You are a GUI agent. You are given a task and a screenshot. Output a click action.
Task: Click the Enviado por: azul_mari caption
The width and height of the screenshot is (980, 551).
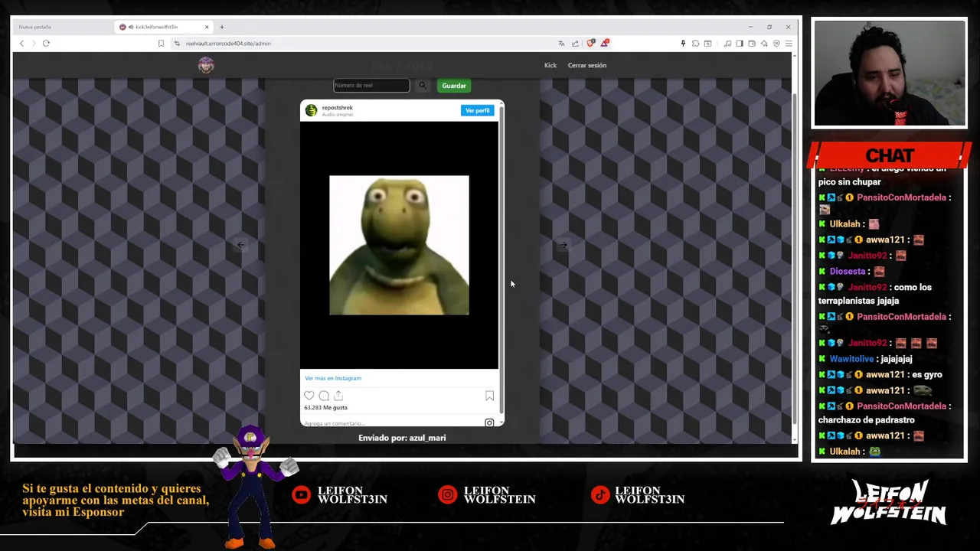pyautogui.click(x=402, y=438)
